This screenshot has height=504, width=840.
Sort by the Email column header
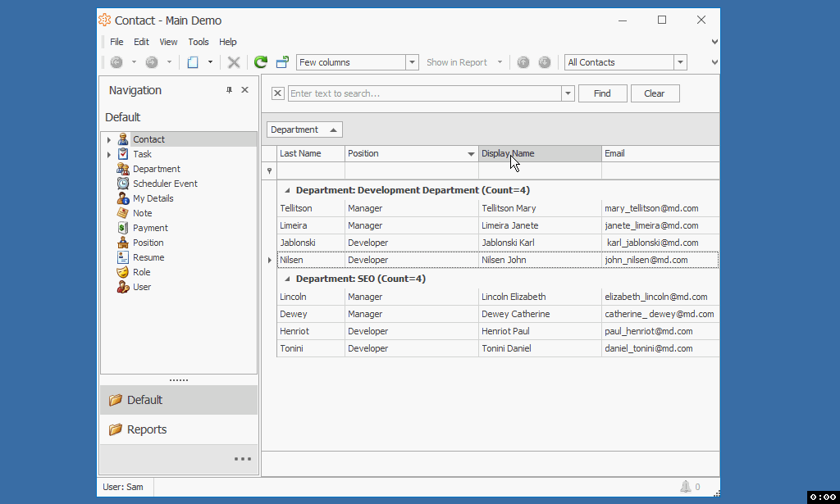[660, 153]
